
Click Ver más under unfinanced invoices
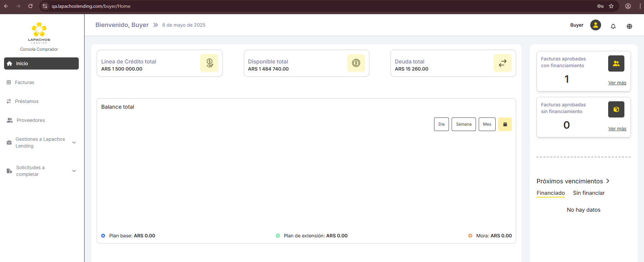(617, 129)
